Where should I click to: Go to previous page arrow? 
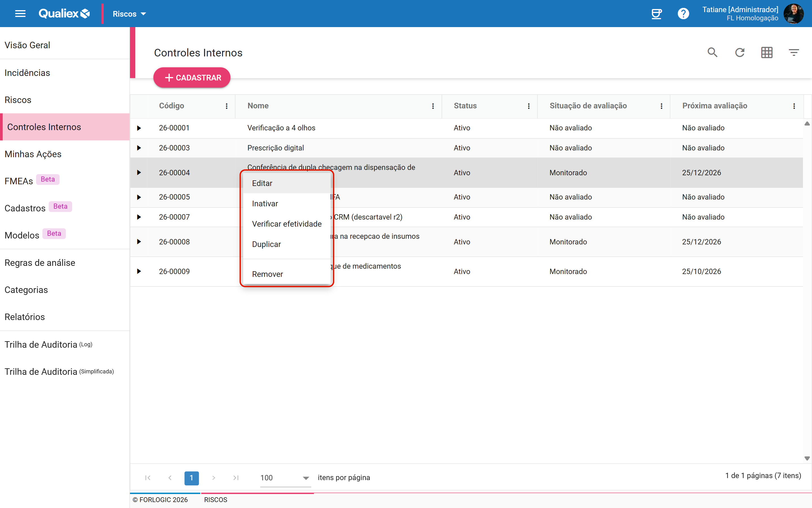[170, 478]
